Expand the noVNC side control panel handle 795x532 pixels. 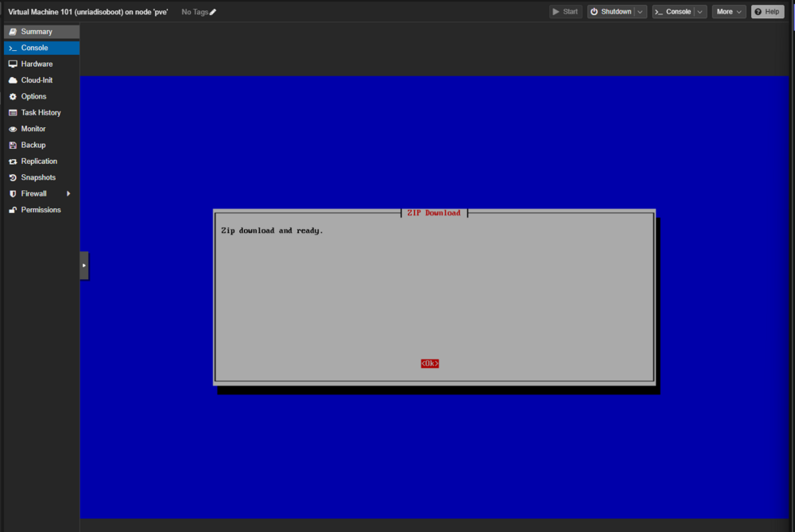click(x=84, y=266)
